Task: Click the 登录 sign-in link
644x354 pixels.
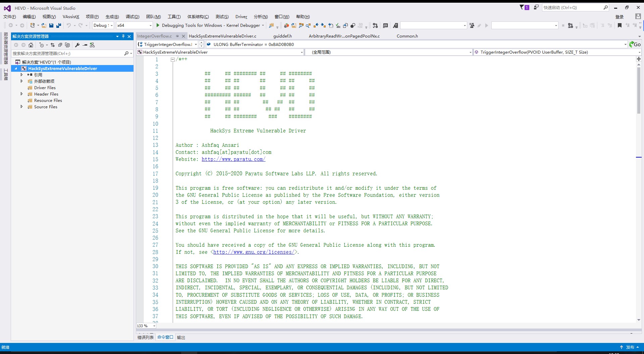Action: (x=620, y=17)
